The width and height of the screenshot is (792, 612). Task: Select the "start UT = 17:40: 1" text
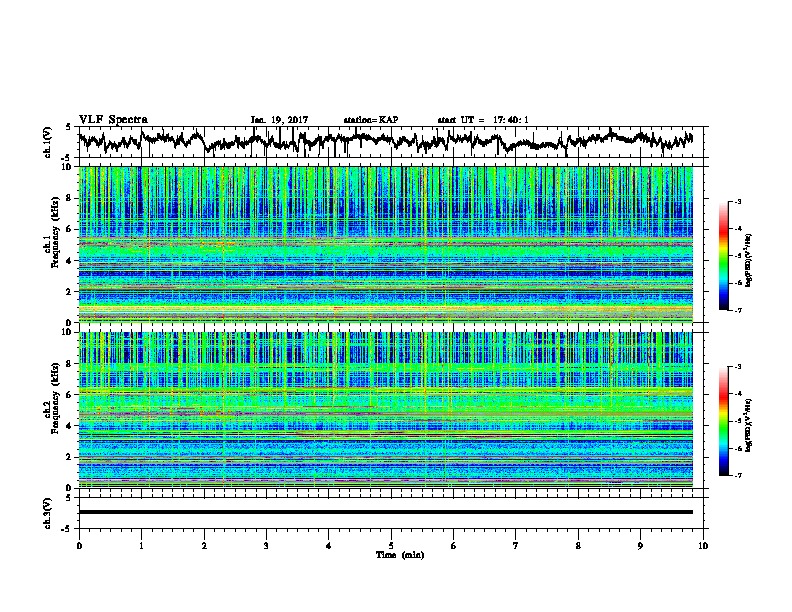click(483, 120)
